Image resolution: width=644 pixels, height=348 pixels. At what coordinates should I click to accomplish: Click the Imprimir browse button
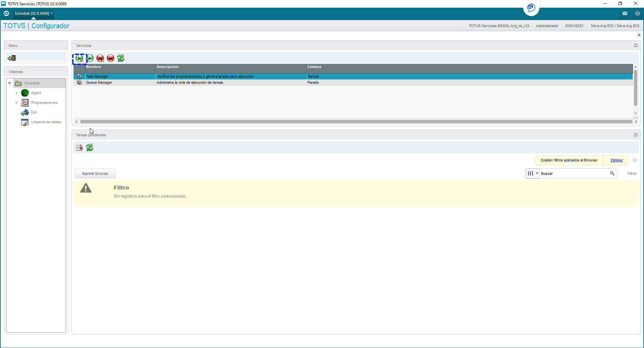(95, 173)
